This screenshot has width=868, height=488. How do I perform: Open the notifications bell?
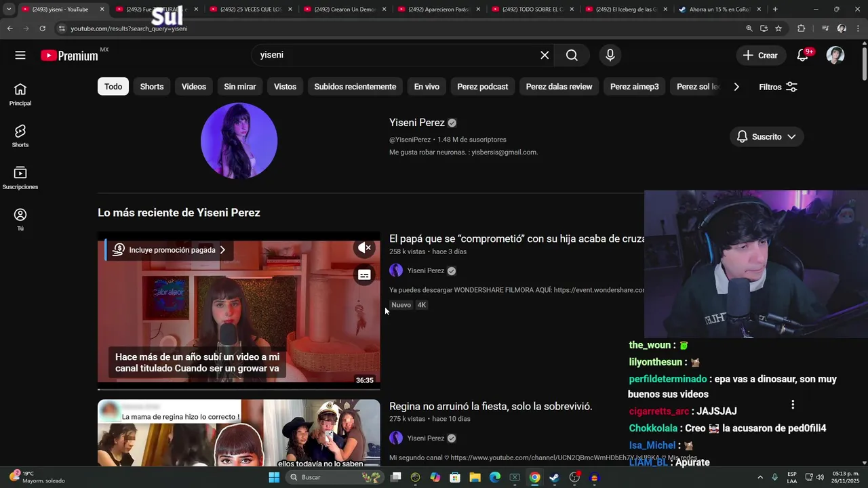[803, 56]
